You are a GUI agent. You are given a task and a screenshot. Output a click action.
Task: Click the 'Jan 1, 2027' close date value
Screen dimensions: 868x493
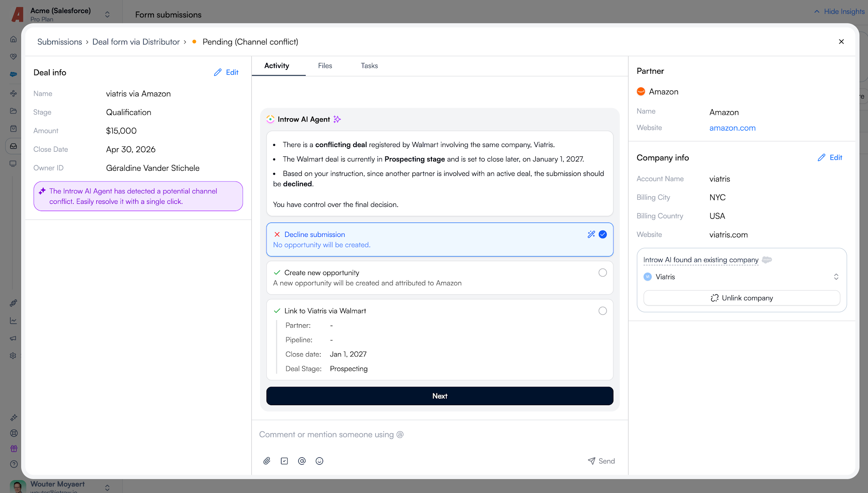click(348, 354)
